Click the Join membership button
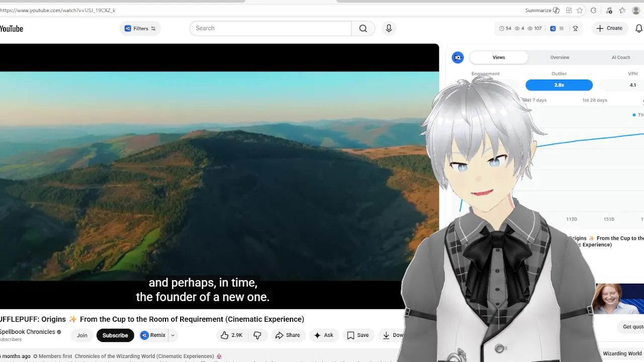This screenshot has width=644, height=362. (82, 335)
